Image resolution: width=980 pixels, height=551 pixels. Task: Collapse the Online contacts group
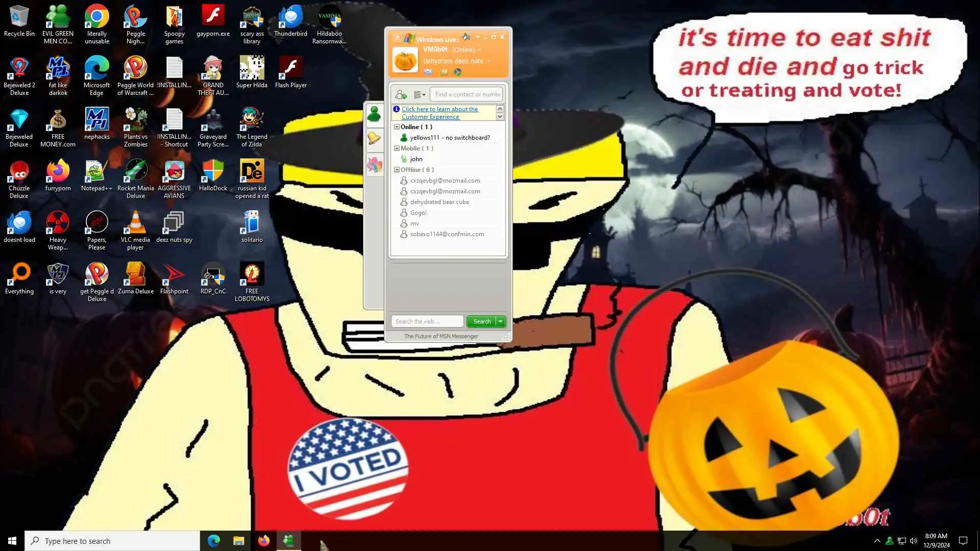[397, 127]
